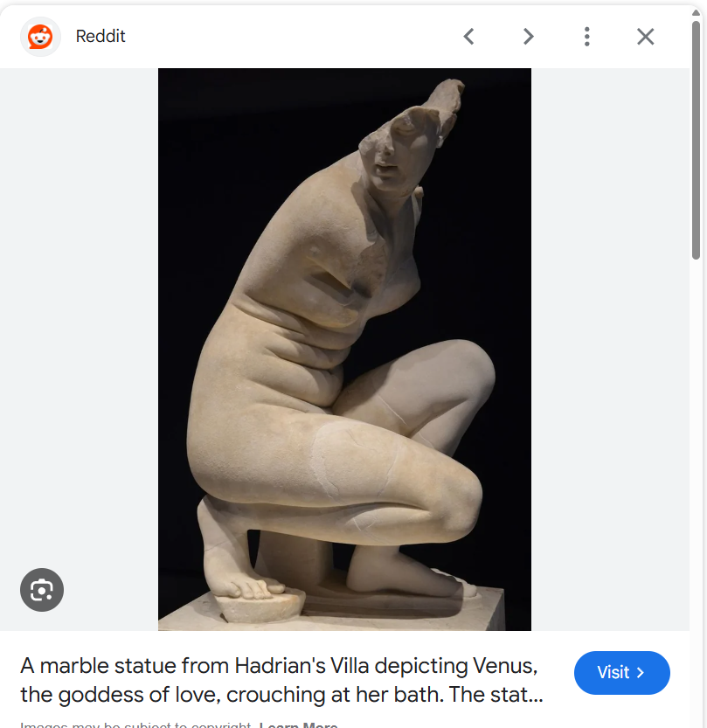The height and width of the screenshot is (728, 707).
Task: Click the Reddit source name text
Action: tap(101, 36)
